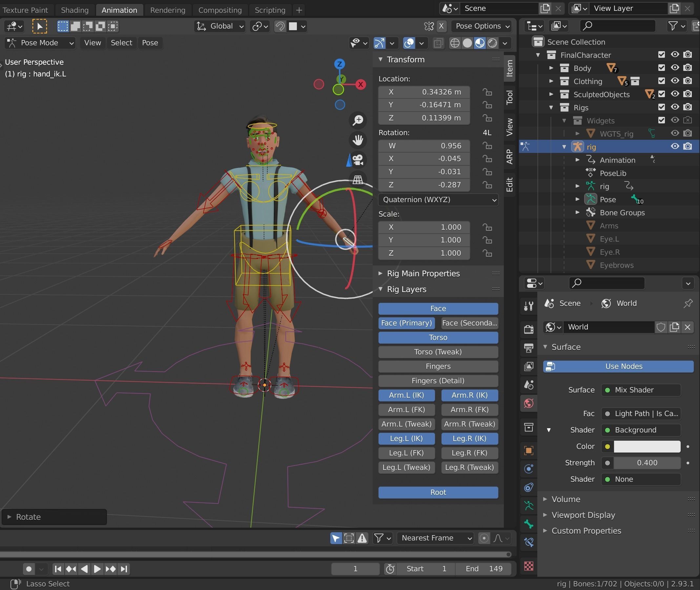The width and height of the screenshot is (700, 590).
Task: Toggle FinalCharacter collection exclude checkbox
Action: (x=661, y=54)
